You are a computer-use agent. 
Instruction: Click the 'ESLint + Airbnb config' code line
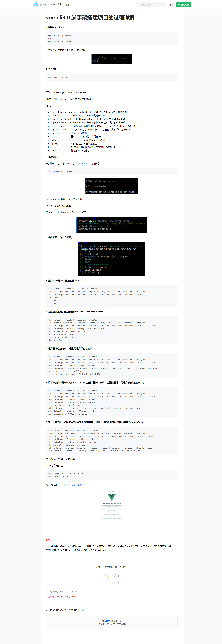61,334
